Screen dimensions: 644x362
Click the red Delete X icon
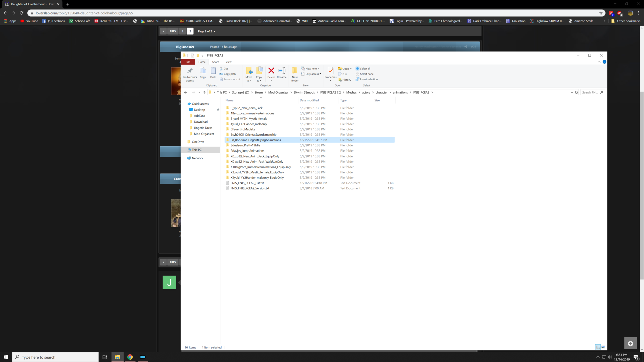tap(271, 71)
